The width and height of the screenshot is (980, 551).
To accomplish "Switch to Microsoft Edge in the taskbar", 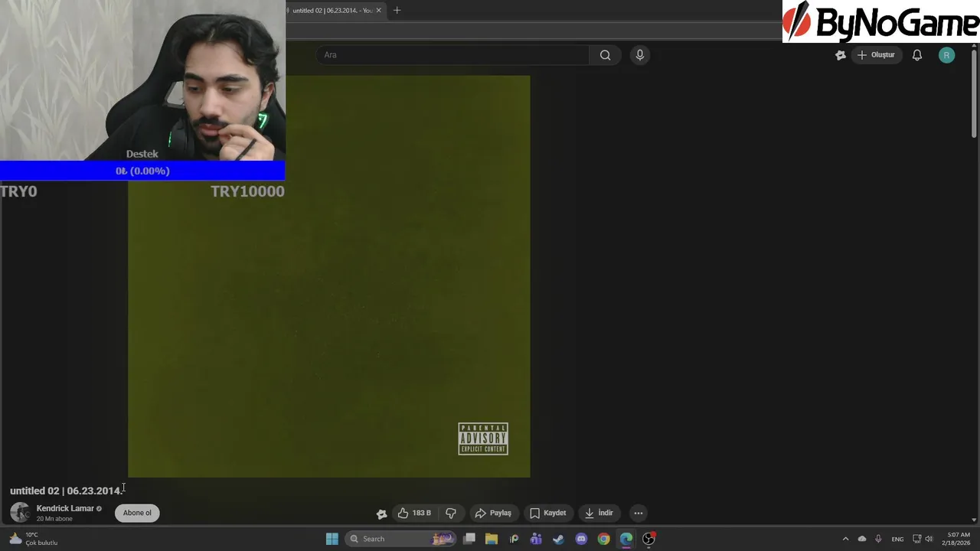I will pos(626,539).
